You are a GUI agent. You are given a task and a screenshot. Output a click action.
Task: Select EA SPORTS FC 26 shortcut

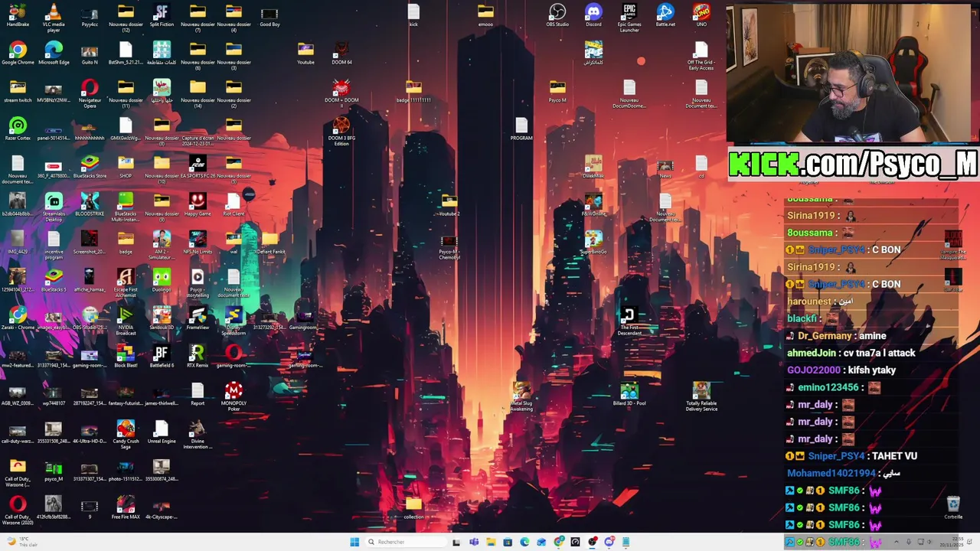(x=198, y=167)
